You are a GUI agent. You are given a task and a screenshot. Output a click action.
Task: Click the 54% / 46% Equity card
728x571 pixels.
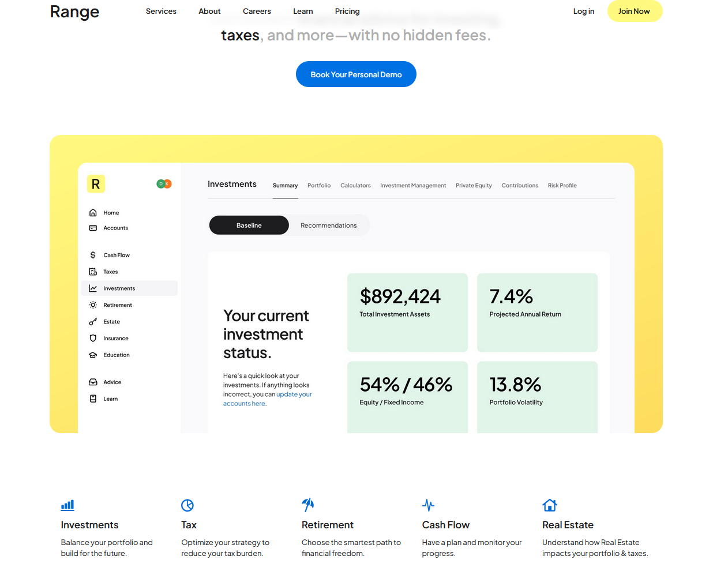click(407, 397)
